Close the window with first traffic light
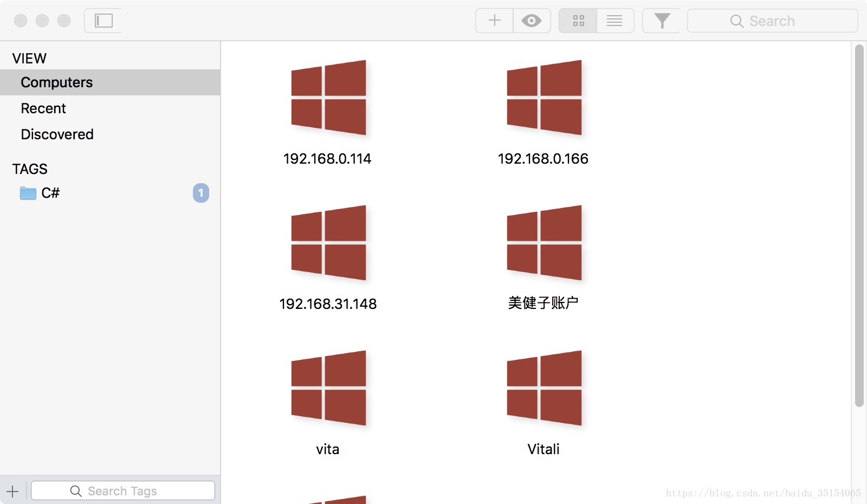The image size is (867, 504). click(x=21, y=21)
